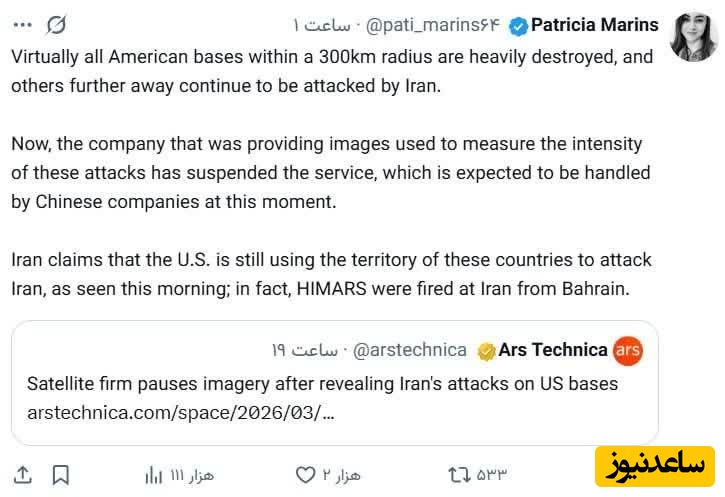Image resolution: width=725 pixels, height=497 pixels.
Task: Open the Ars Technica account name
Action: pyautogui.click(x=552, y=350)
